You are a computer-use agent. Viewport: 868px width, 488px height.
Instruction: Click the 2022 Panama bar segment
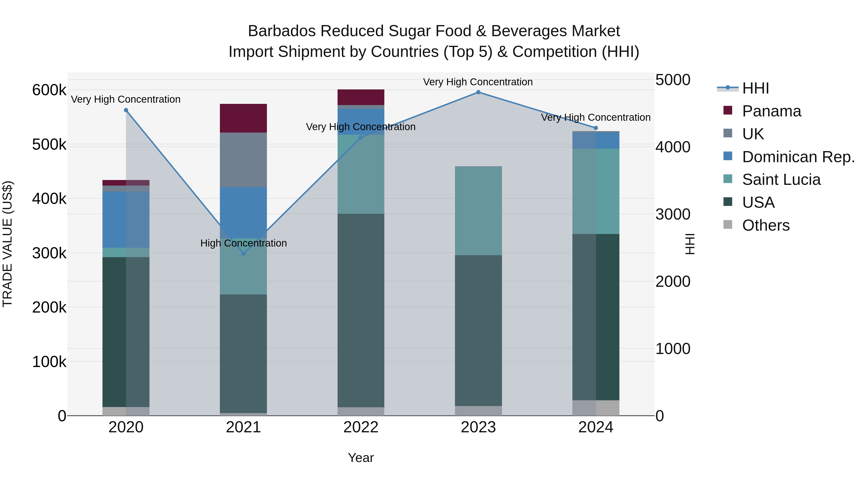361,97
